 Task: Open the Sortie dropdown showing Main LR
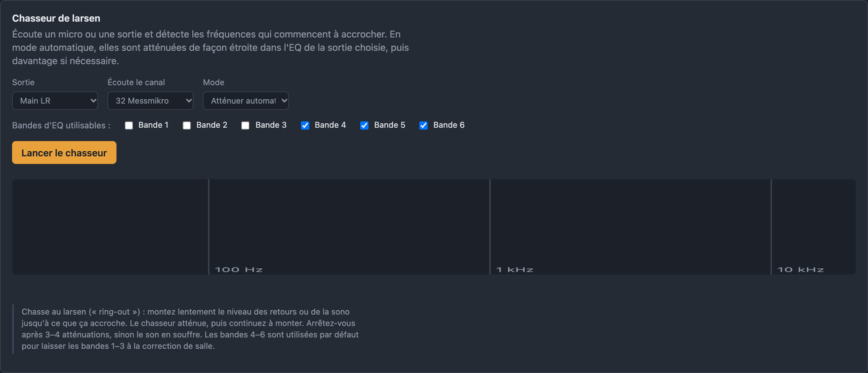click(55, 100)
